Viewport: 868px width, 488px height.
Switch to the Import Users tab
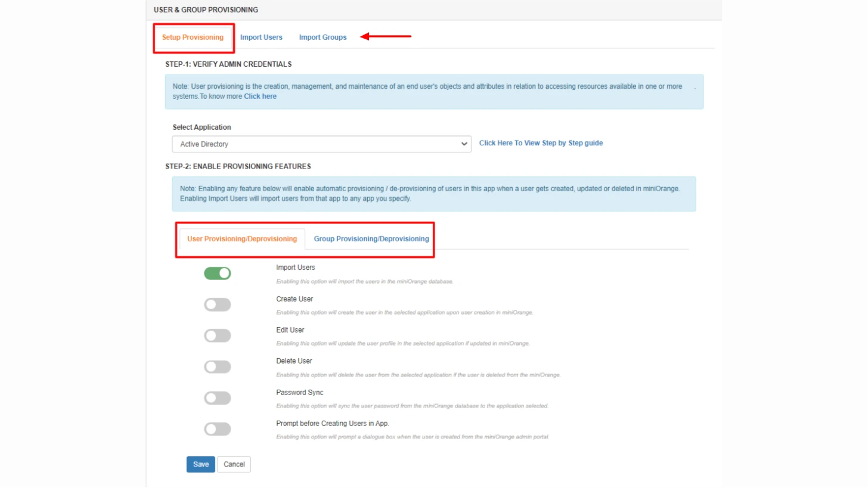point(261,37)
